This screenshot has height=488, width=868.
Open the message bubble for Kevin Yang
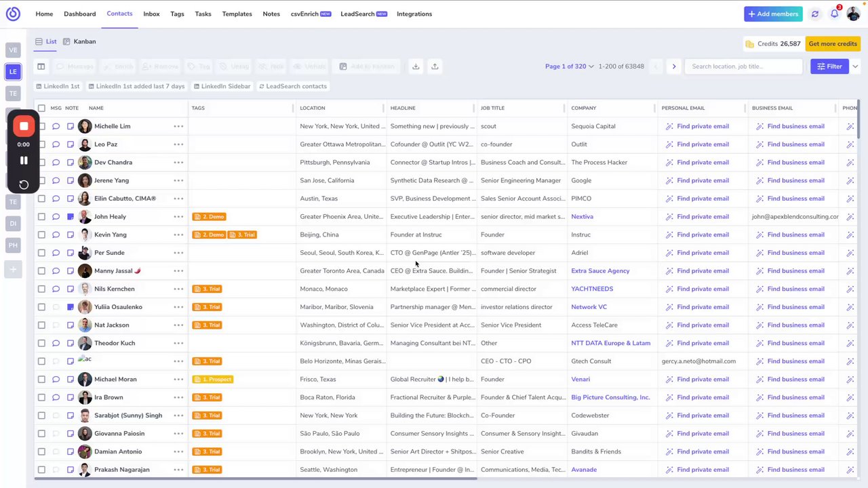click(x=56, y=235)
